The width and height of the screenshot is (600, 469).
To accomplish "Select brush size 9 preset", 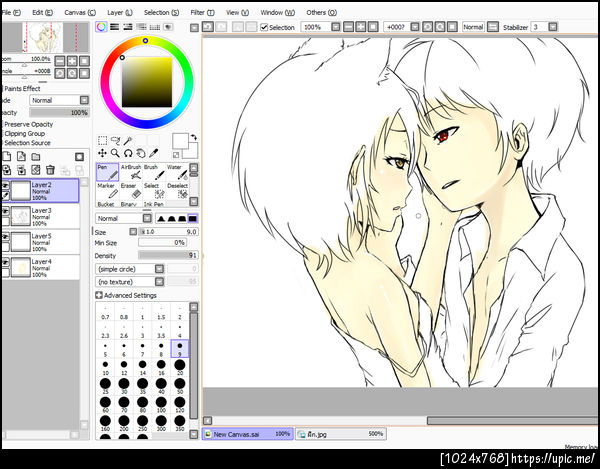I will 179,349.
